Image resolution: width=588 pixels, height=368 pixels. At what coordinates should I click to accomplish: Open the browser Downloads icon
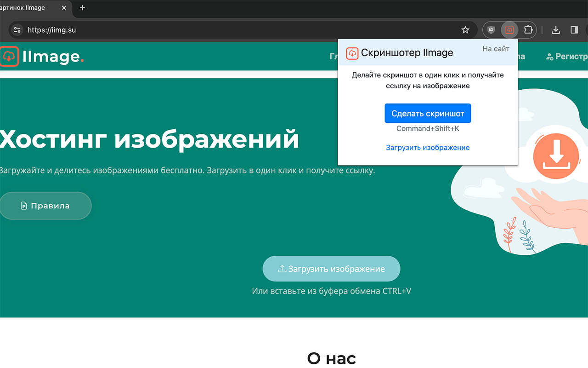pyautogui.click(x=555, y=29)
